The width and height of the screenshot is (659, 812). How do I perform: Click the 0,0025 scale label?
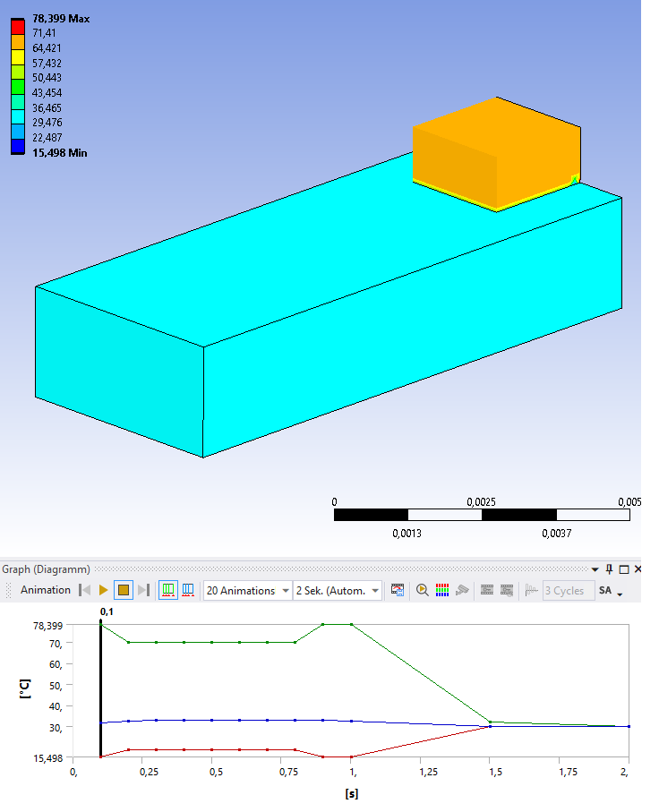(x=482, y=502)
